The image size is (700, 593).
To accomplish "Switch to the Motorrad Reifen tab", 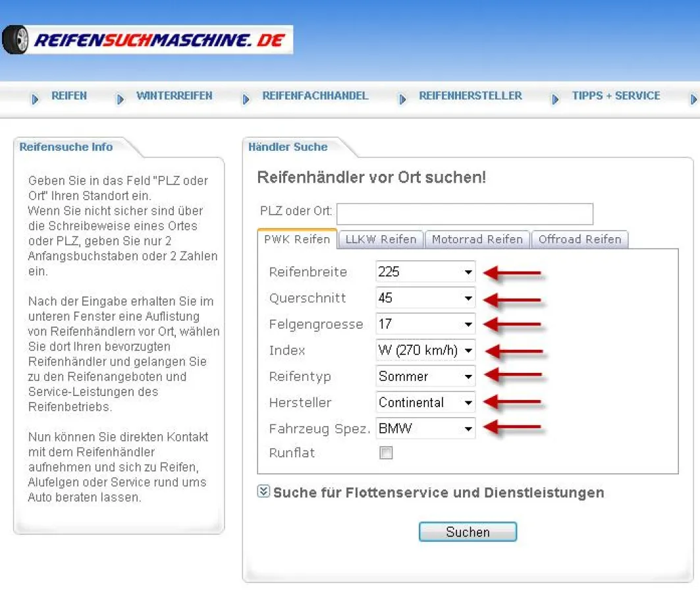I will point(477,239).
